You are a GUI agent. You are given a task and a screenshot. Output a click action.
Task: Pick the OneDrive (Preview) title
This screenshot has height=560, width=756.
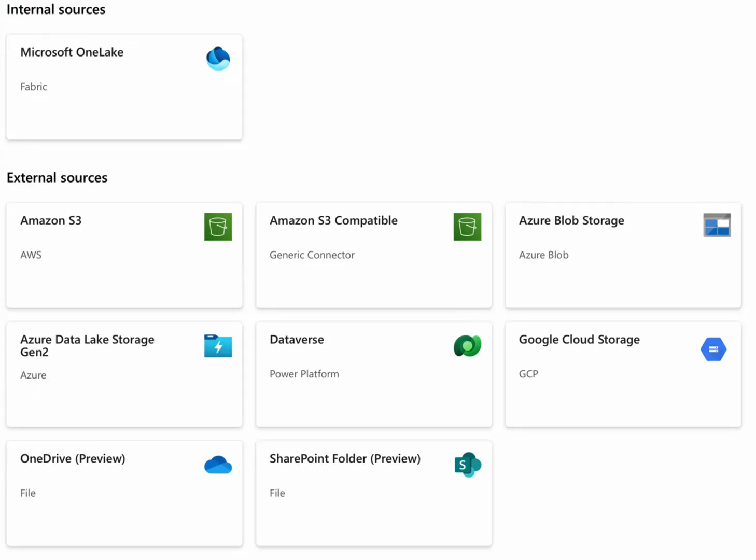point(73,459)
